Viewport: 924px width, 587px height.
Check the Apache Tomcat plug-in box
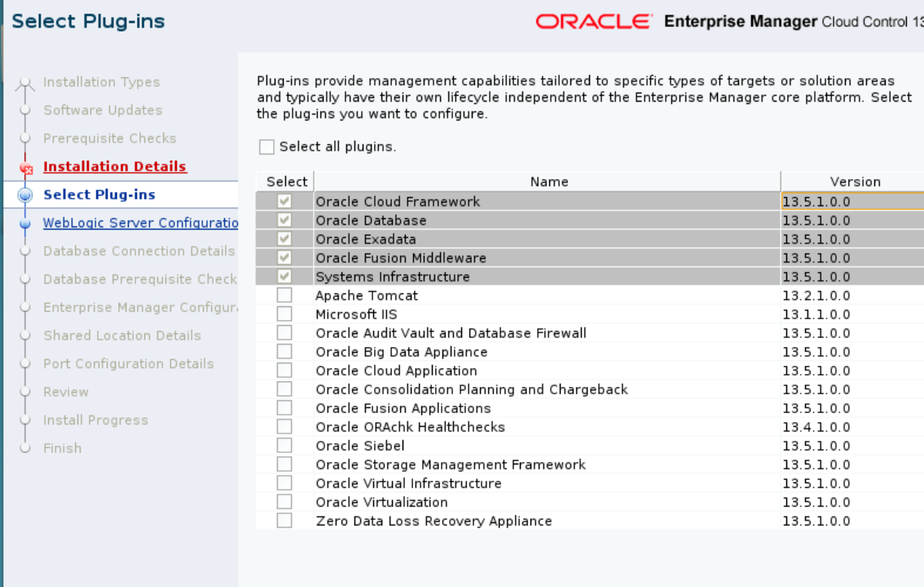(x=284, y=296)
